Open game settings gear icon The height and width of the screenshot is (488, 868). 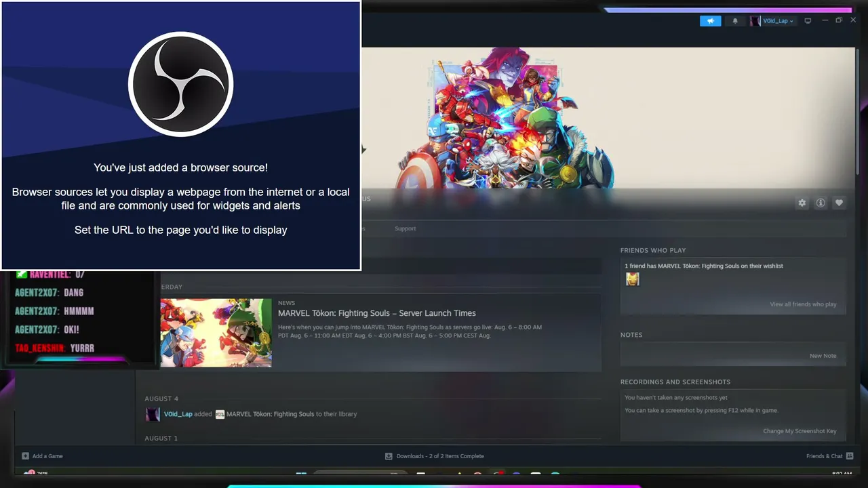[x=802, y=203]
